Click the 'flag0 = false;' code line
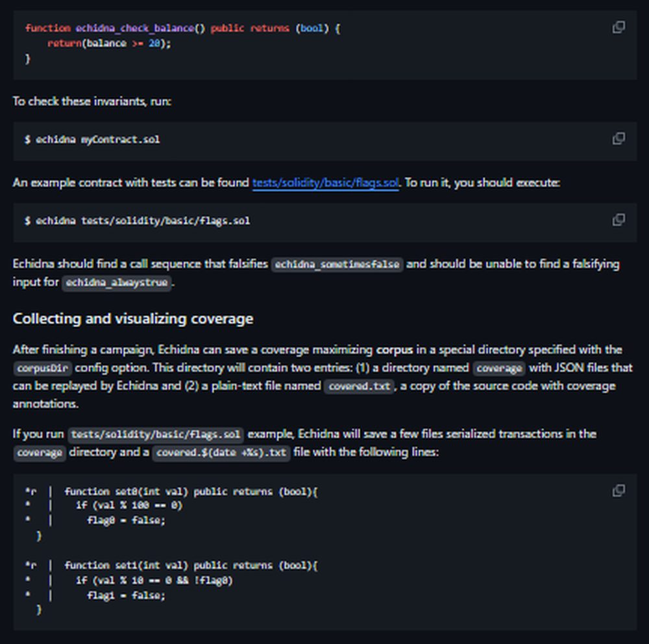Image resolution: width=649 pixels, height=644 pixels. coord(127,520)
